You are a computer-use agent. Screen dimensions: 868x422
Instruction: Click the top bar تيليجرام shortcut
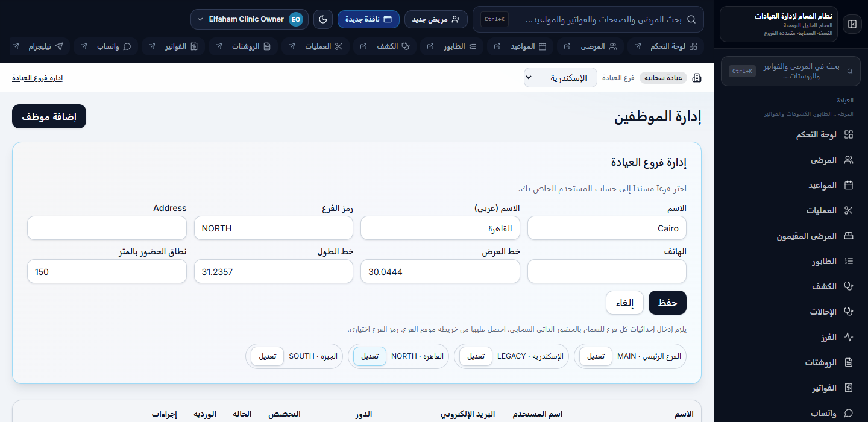46,46
